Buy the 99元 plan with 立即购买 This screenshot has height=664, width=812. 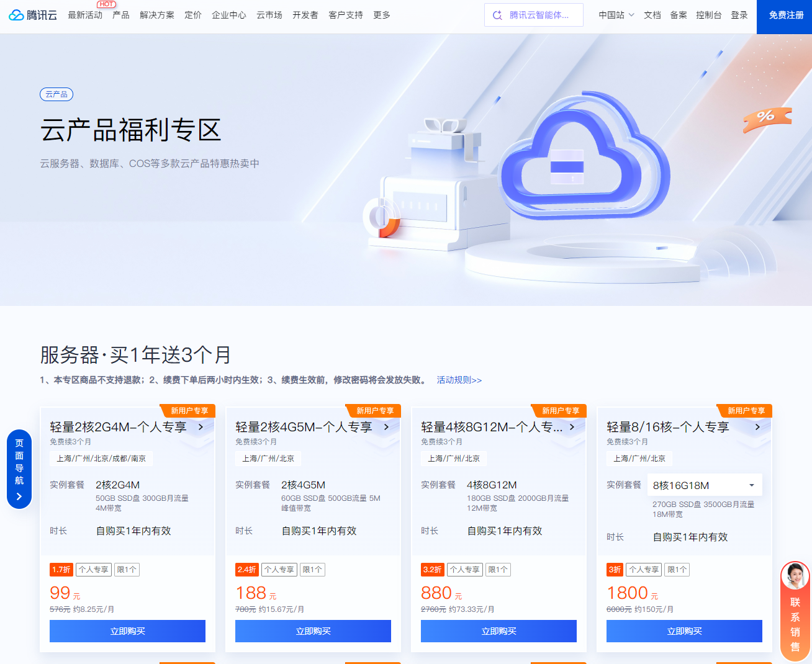coord(127,631)
